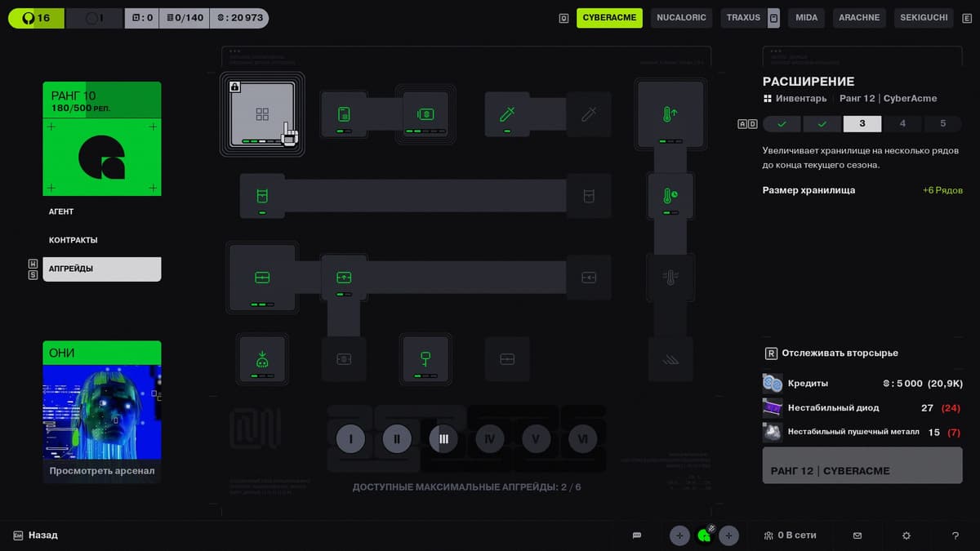Screen dimensions: 980x551
Task: Open settings with the gear icon
Action: 906,535
